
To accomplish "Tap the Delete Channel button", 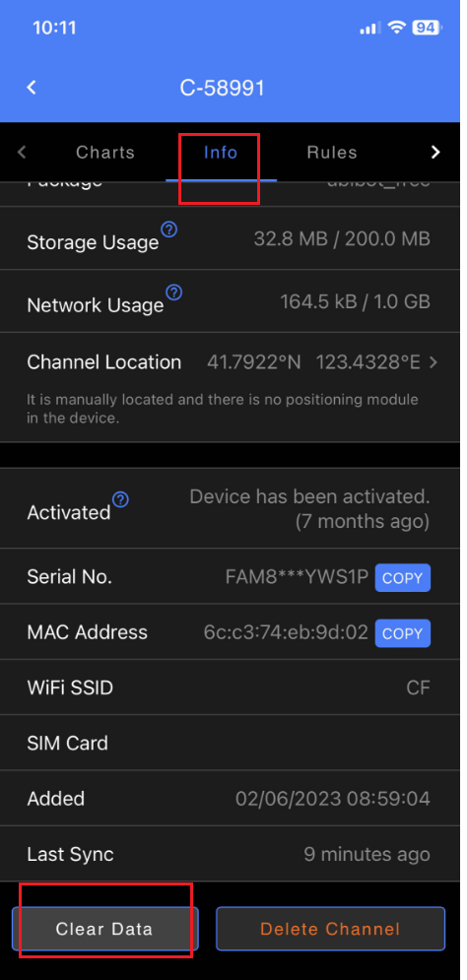I will 330,929.
